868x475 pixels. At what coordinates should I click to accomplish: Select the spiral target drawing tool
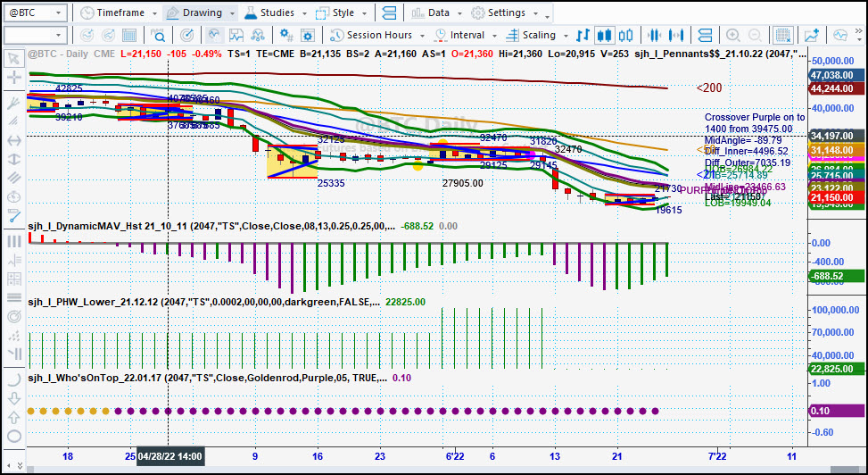[14, 316]
